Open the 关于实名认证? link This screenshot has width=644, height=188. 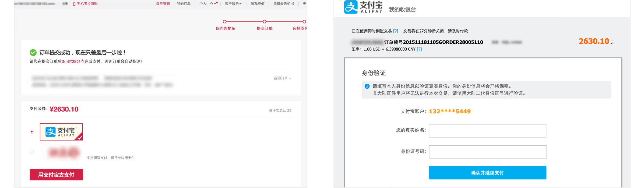coord(280,110)
